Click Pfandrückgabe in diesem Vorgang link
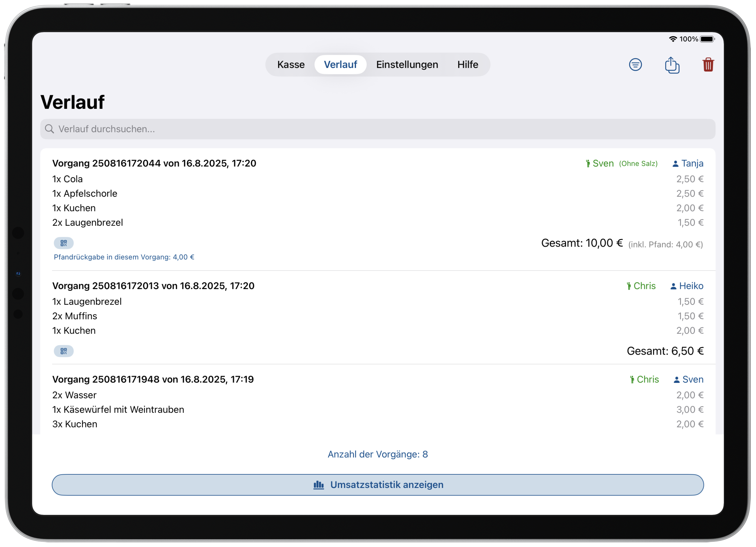Screen dimensions: 756x547 pos(124,257)
